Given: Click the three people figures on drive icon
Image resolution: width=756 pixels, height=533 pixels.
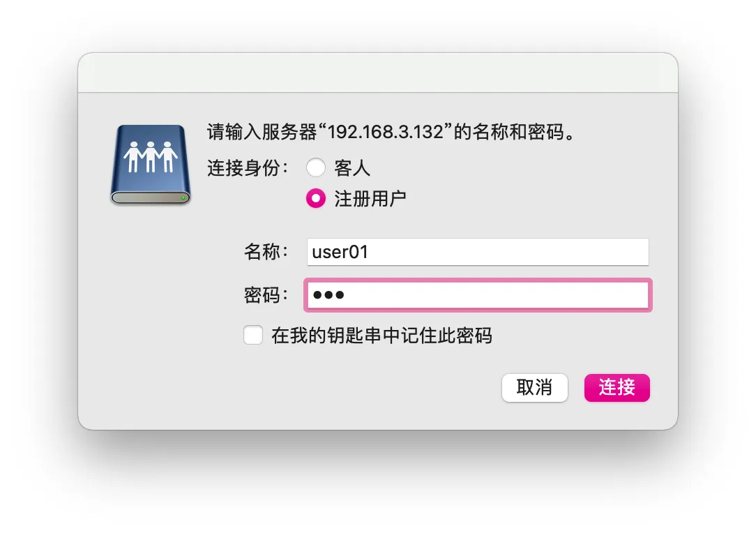Looking at the screenshot, I should (x=151, y=157).
